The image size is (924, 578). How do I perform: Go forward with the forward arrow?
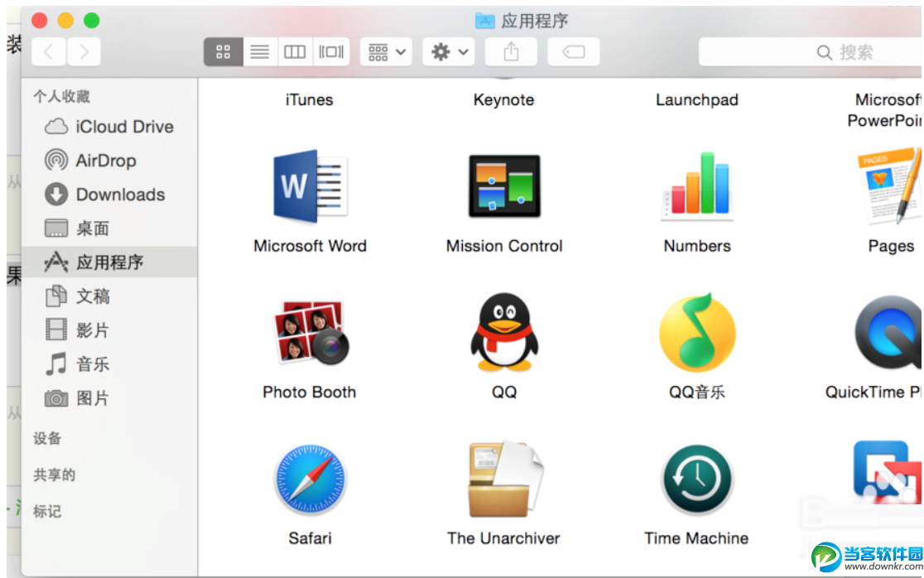[x=84, y=52]
